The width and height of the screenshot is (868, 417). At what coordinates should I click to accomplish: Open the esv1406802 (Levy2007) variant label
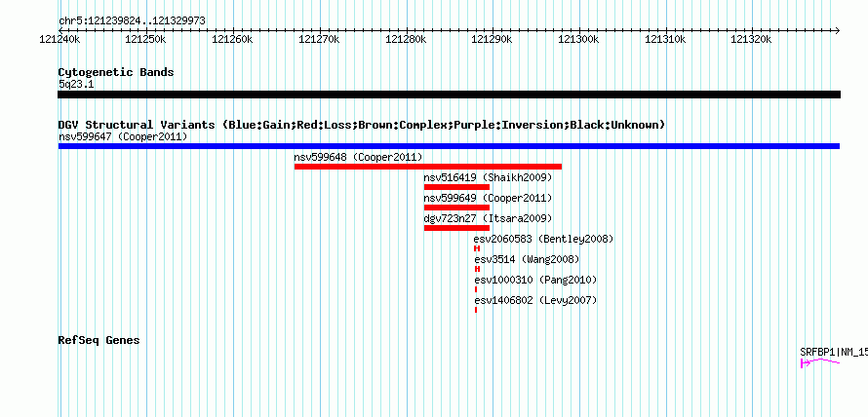tap(535, 300)
